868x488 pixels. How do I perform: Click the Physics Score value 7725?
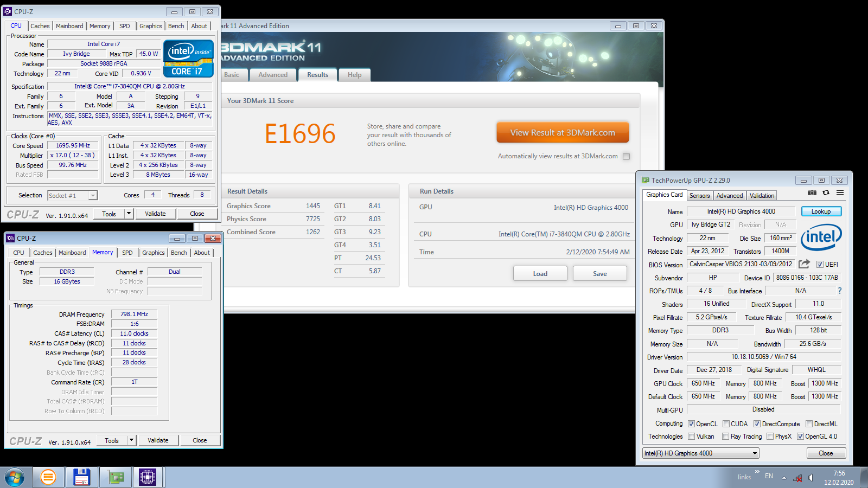[313, 219]
